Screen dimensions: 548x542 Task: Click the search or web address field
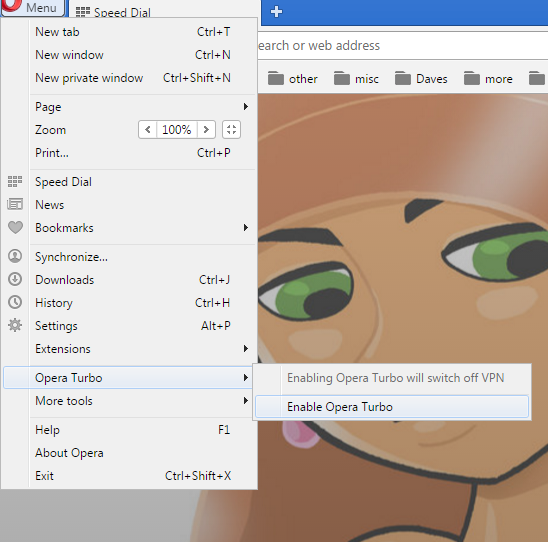(402, 45)
